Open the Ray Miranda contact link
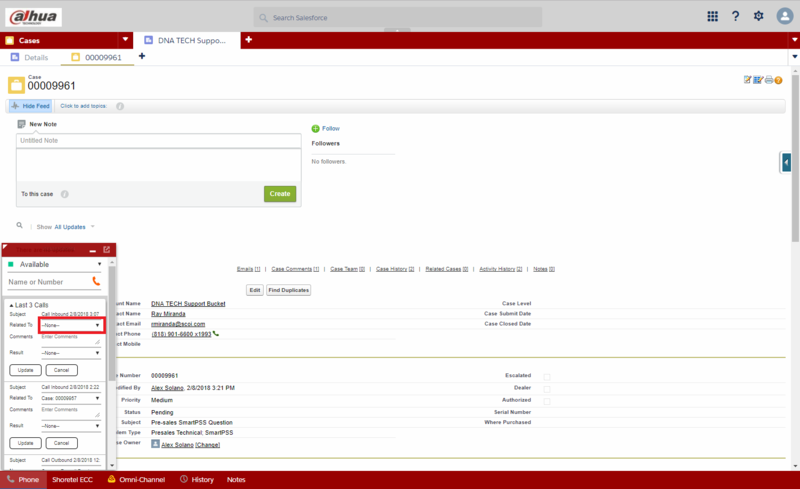800x489 pixels. coord(168,314)
